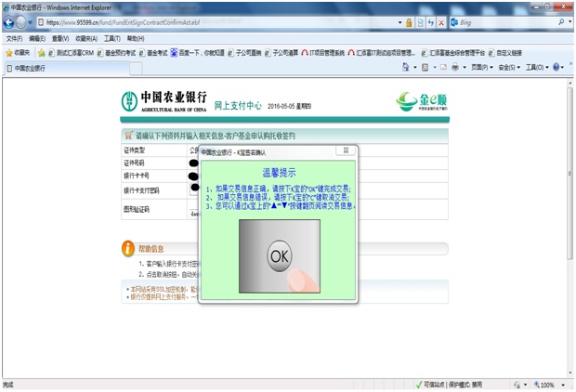Click the stop loading X icon

(x=442, y=21)
